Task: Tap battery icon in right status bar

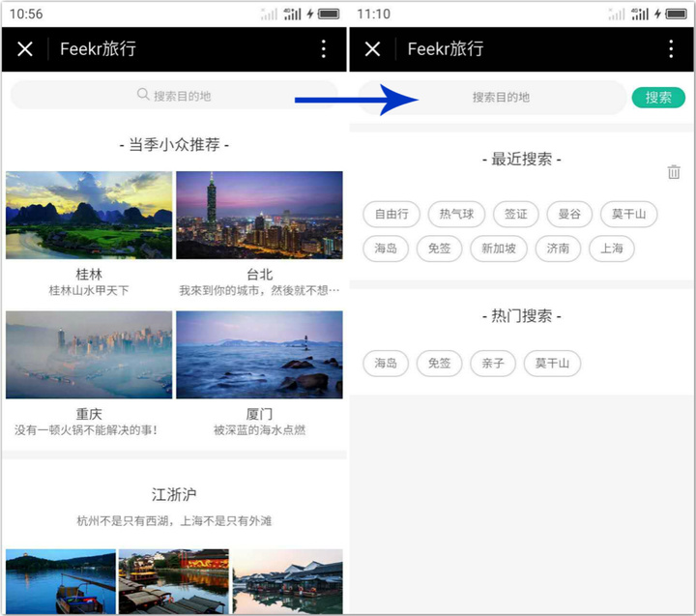Action: point(676,15)
